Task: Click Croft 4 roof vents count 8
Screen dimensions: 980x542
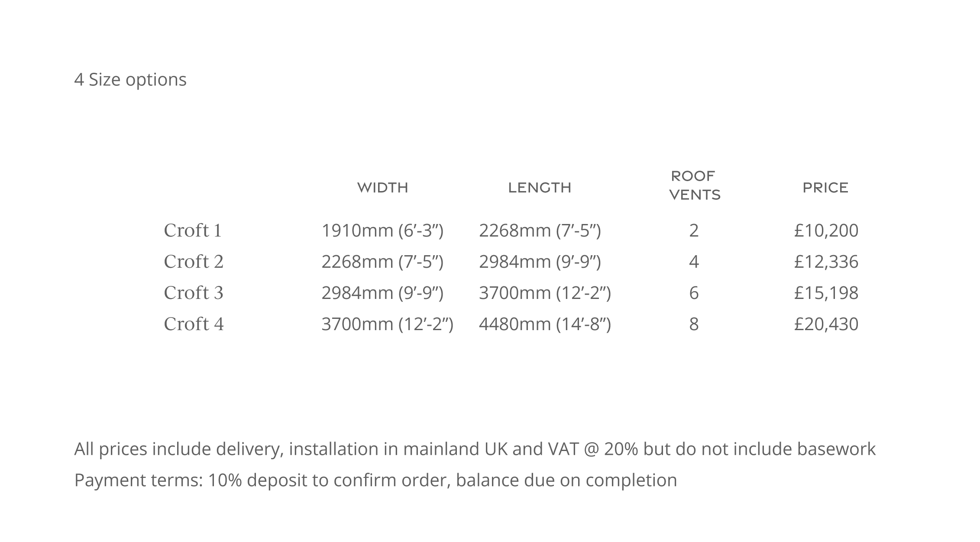Action: [694, 324]
